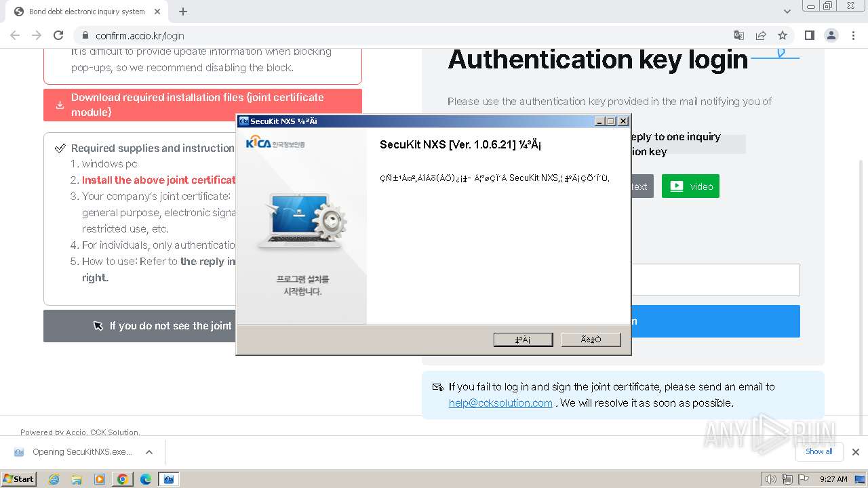Click the SecuKit NXS version title text
Screen dimensions: 868x488
[460, 145]
